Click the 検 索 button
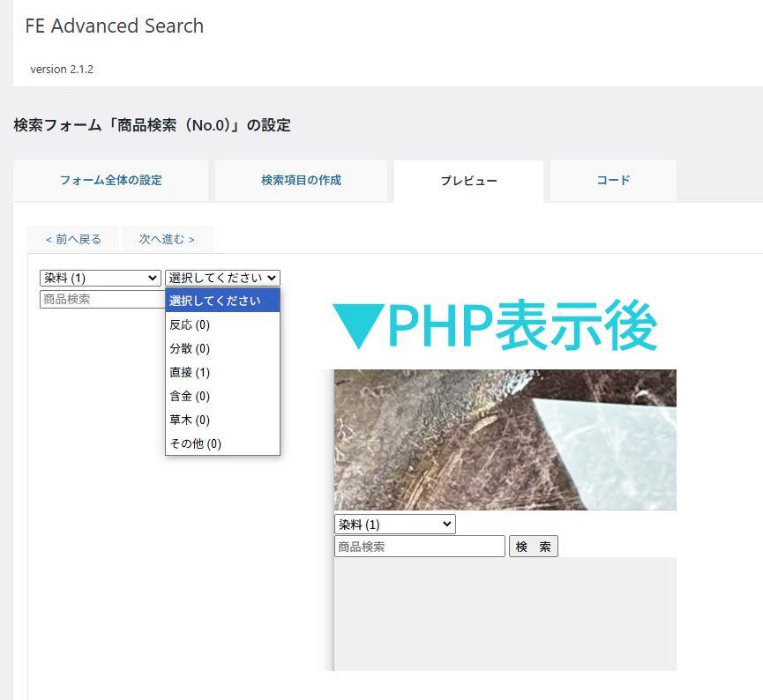Viewport: 763px width, 700px height. [534, 547]
